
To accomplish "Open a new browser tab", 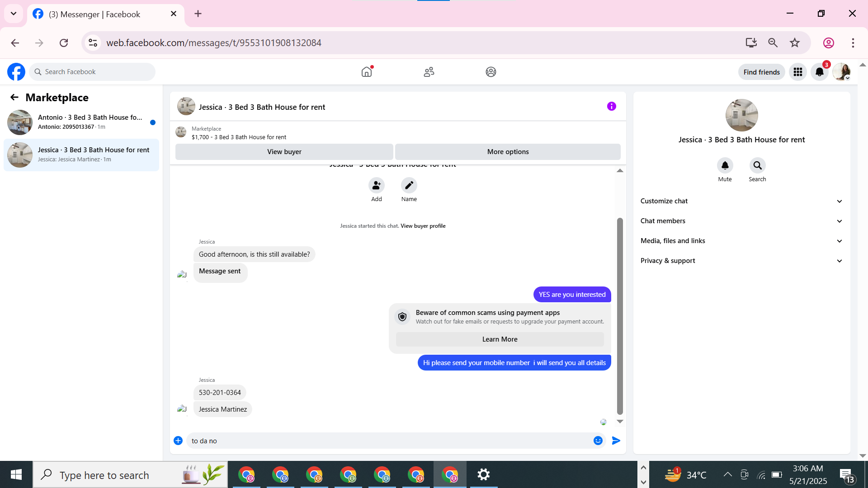I will [198, 14].
